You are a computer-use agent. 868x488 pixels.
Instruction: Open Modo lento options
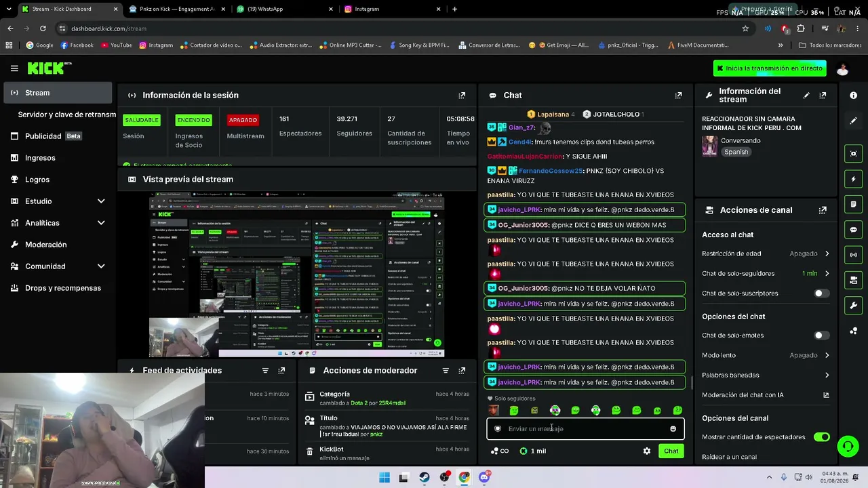(x=766, y=355)
